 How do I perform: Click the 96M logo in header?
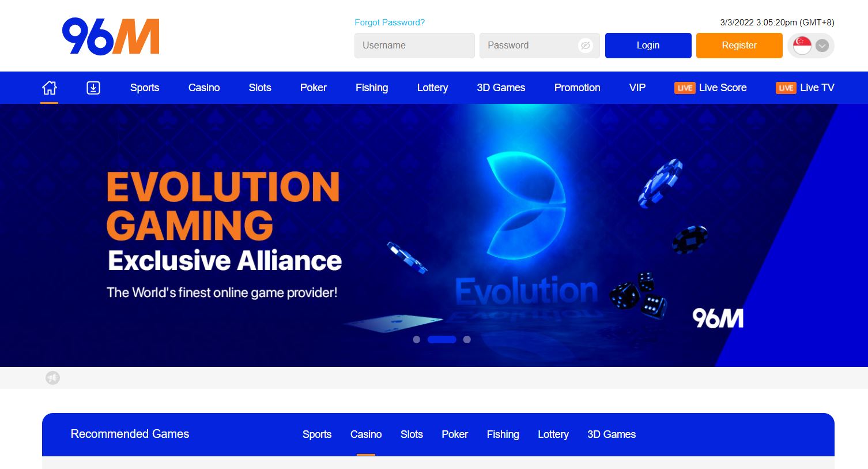111,36
